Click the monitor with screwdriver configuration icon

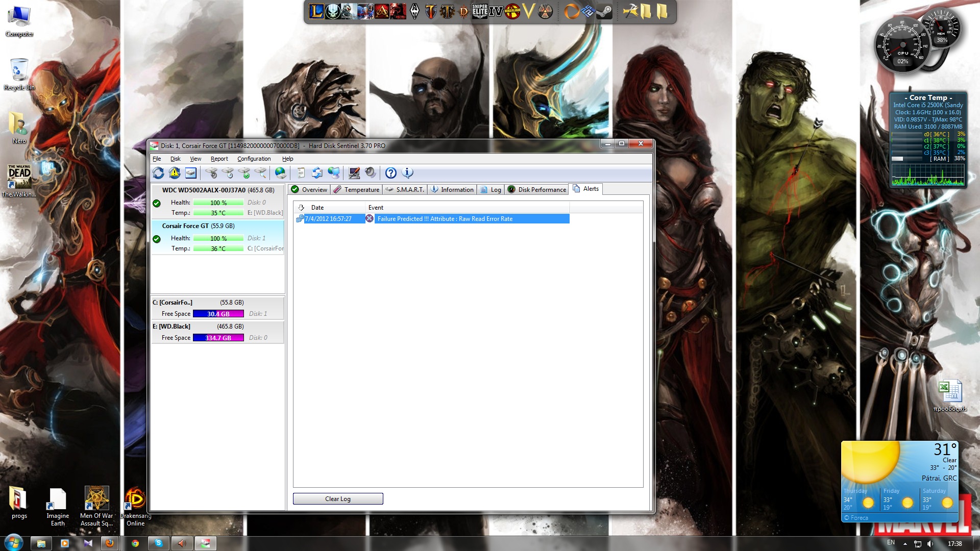pos(354,173)
